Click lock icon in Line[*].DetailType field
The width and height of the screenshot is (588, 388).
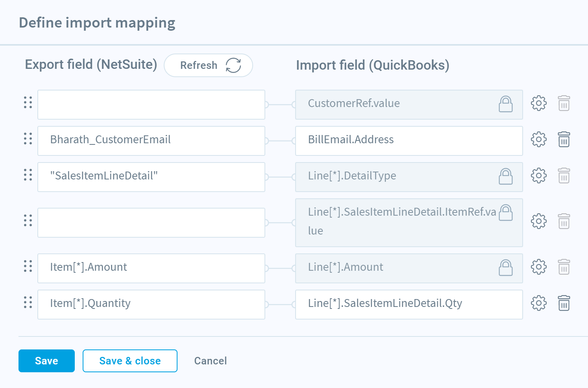(x=506, y=176)
